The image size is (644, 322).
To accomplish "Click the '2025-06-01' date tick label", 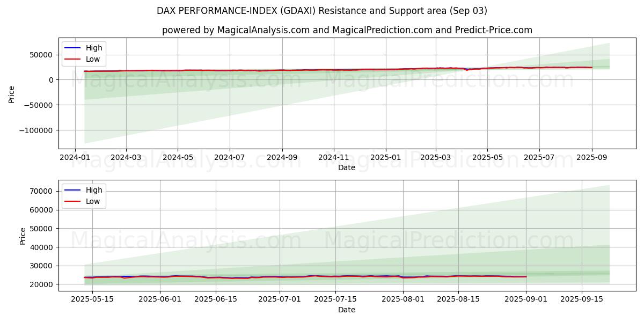I will [x=160, y=300].
